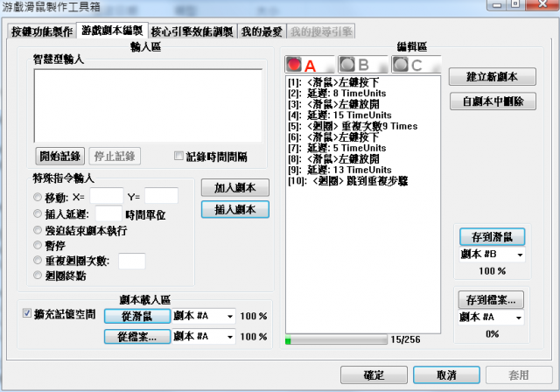Image resolution: width=560 pixels, height=392 pixels.
Task: Click the 插入延遲 time units field
Action: pos(108,213)
